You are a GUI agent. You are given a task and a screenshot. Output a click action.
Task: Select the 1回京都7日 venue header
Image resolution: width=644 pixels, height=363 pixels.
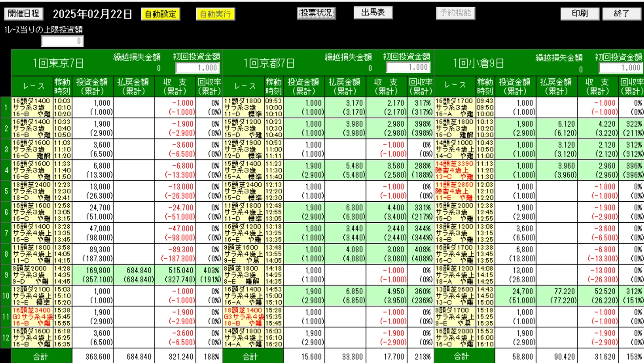point(269,64)
